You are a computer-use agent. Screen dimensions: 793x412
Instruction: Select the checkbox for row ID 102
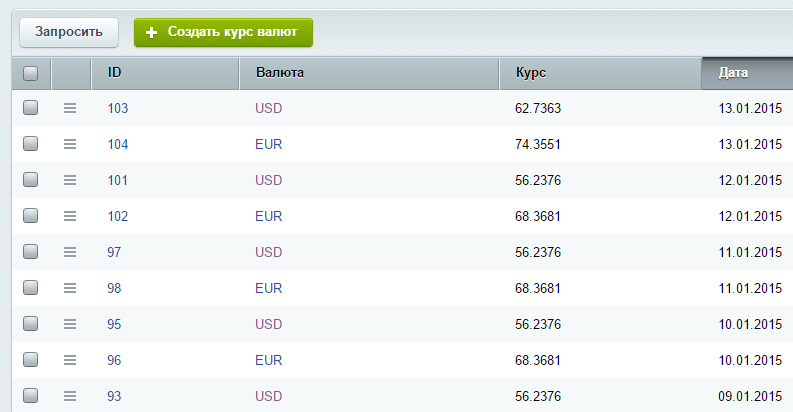coord(30,216)
